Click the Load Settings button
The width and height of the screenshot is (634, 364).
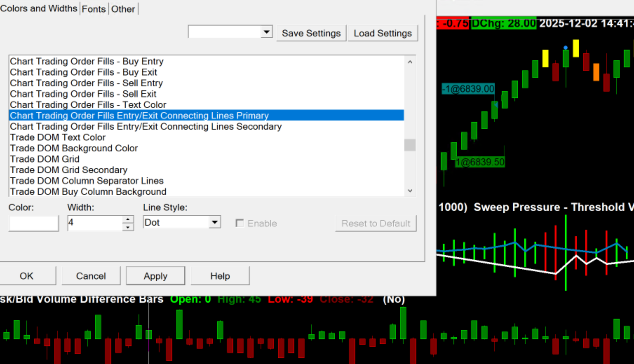pyautogui.click(x=383, y=33)
